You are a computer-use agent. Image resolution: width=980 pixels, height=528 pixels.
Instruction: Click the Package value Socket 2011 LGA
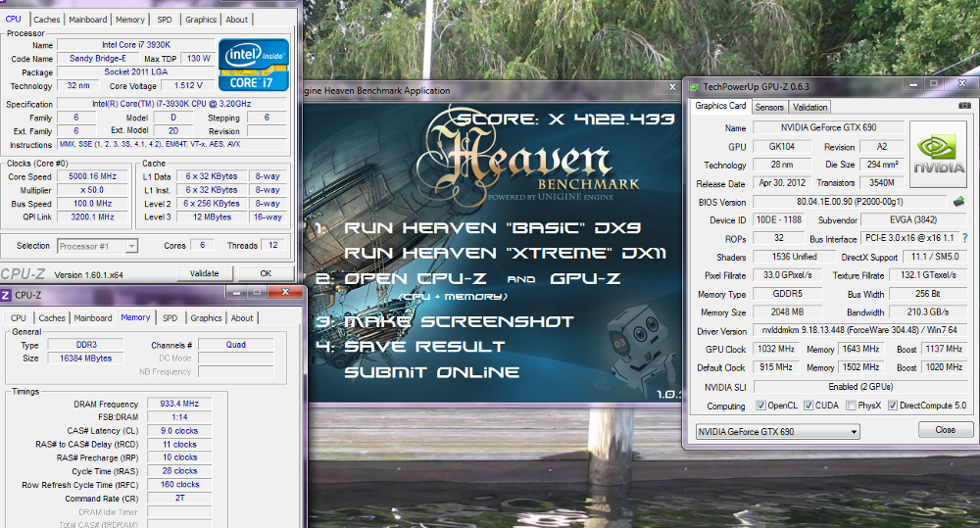pos(136,72)
